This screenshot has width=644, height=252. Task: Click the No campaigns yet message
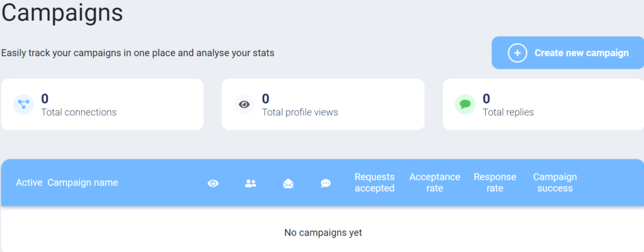click(x=323, y=233)
